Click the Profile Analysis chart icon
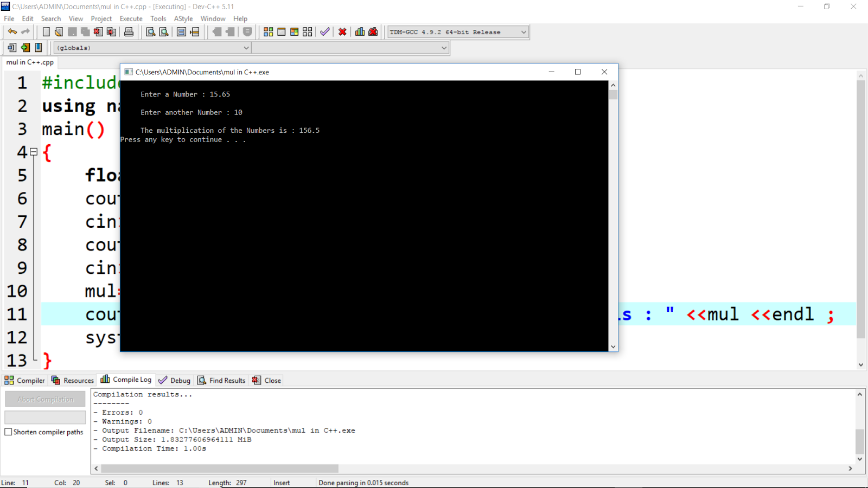The height and width of the screenshot is (488, 868). pyautogui.click(x=360, y=32)
